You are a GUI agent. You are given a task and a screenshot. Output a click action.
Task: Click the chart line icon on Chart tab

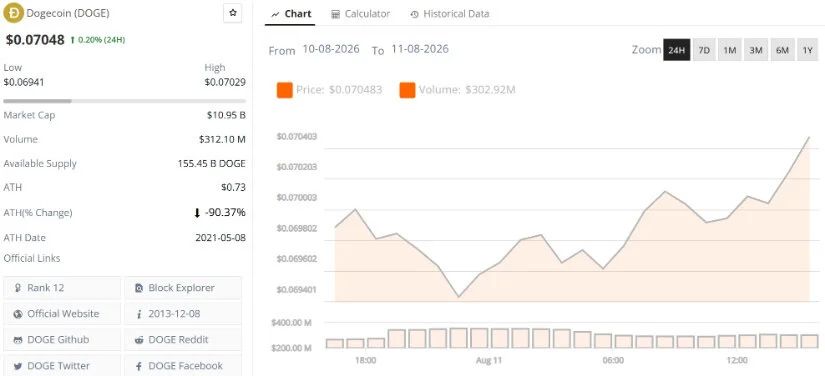275,15
